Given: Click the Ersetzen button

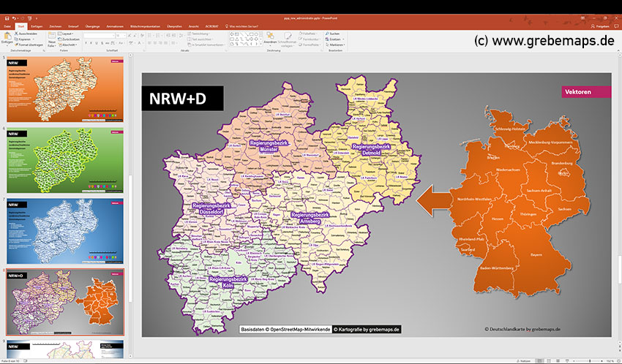Looking at the screenshot, I should click(336, 39).
